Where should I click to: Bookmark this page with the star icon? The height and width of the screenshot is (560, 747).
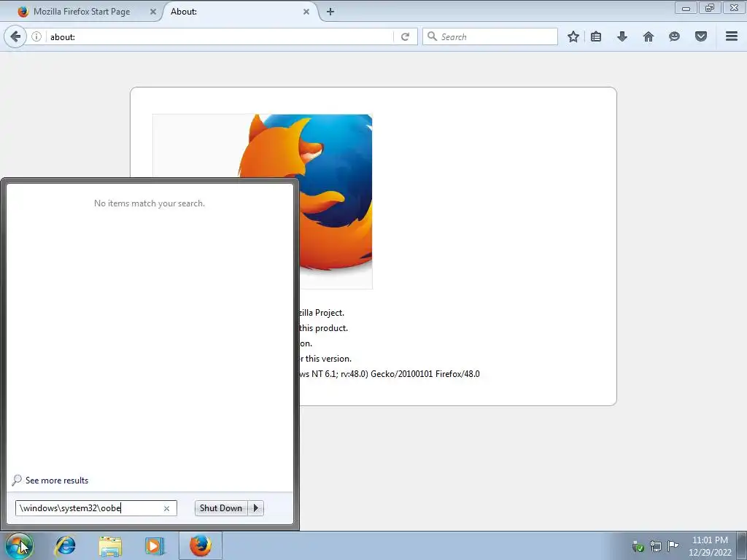[573, 36]
